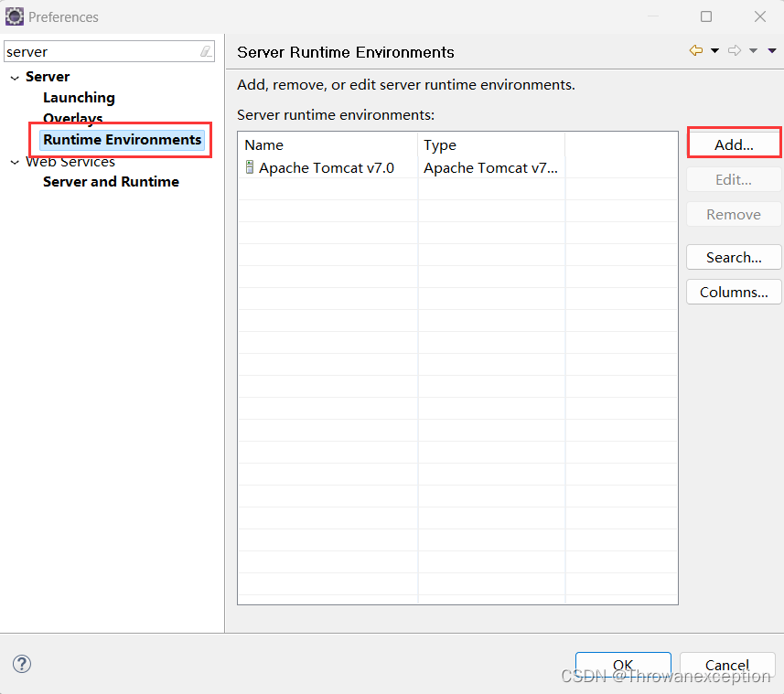The image size is (784, 694).
Task: Click the back navigation arrow icon
Action: (x=695, y=50)
